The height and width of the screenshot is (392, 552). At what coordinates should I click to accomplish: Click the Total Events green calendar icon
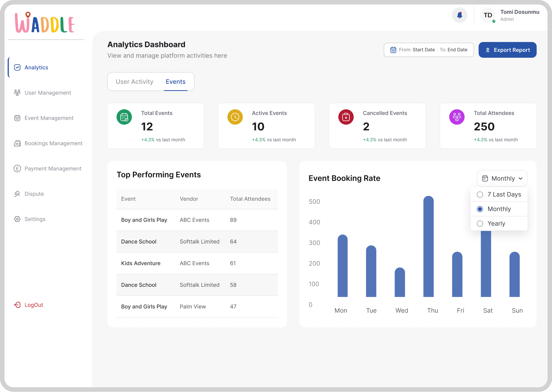click(x=124, y=117)
